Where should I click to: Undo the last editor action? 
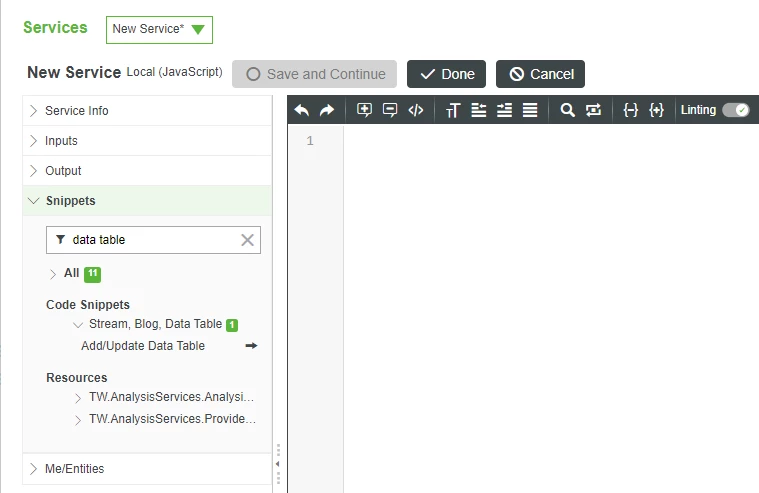tap(302, 110)
